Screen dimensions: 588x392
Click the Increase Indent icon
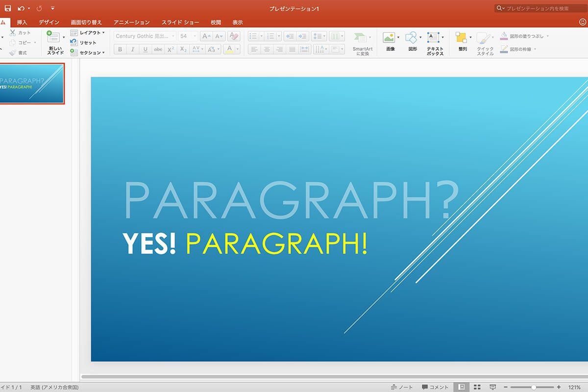(x=303, y=36)
